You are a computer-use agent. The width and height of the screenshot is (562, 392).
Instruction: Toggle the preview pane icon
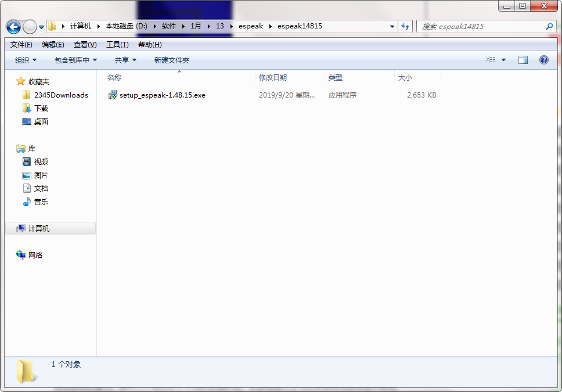pyautogui.click(x=523, y=60)
